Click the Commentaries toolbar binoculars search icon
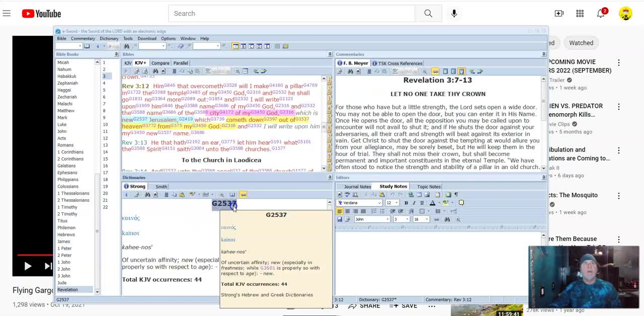This screenshot has height=316, width=644. coord(351,71)
